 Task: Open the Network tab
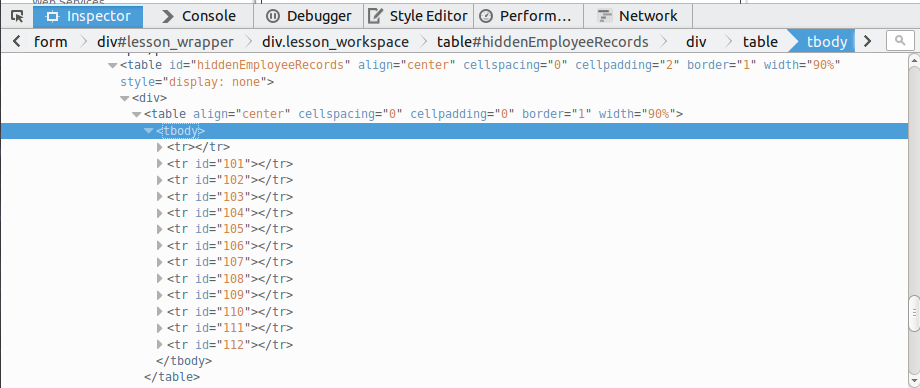click(638, 16)
